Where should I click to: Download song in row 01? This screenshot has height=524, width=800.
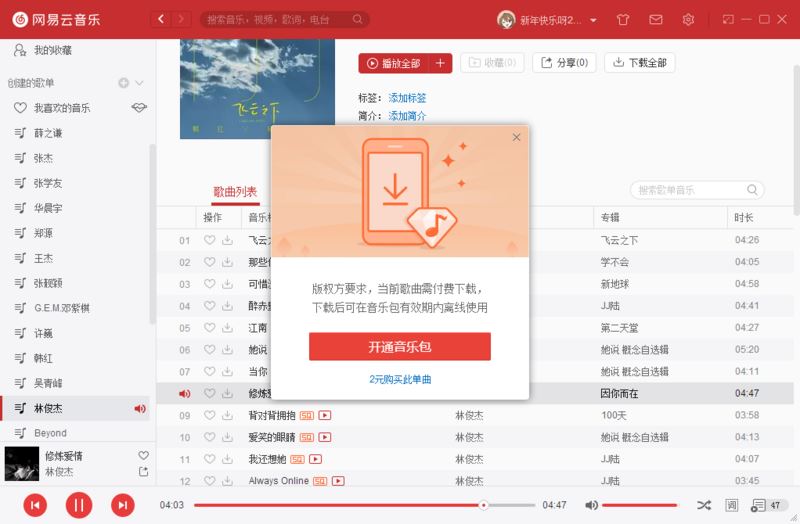228,240
